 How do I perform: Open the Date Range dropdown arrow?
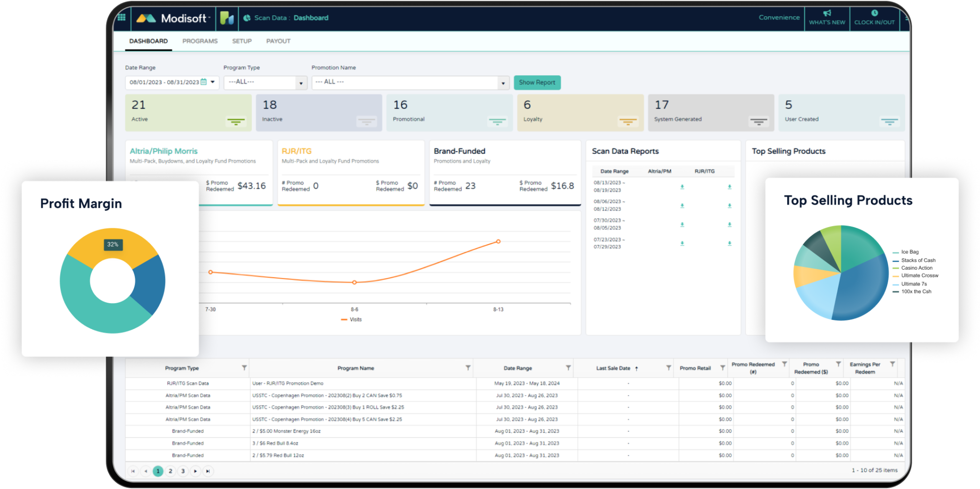(213, 82)
